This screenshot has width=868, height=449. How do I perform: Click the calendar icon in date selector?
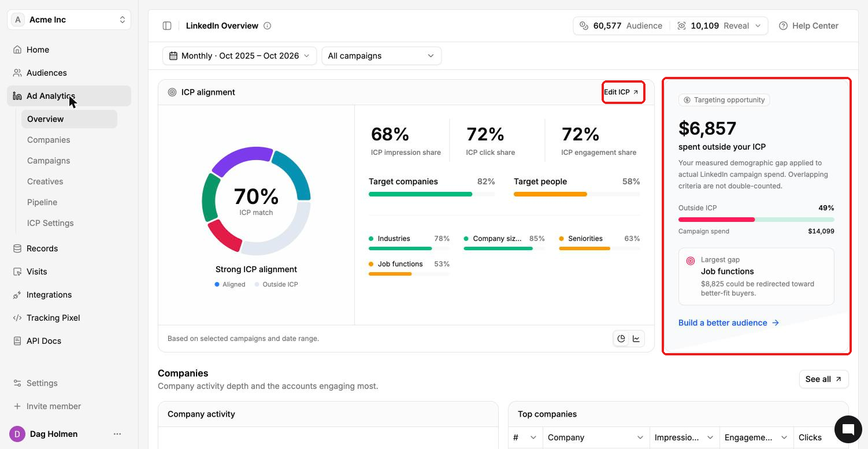tap(173, 55)
